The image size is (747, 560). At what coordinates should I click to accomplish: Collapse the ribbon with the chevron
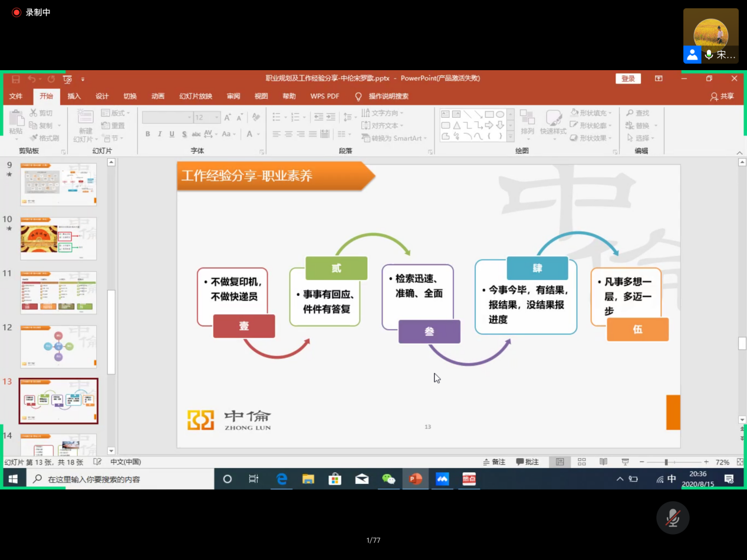coord(740,153)
